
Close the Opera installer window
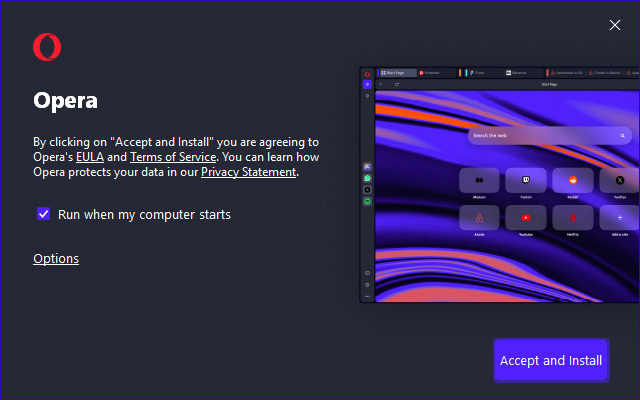pos(615,25)
